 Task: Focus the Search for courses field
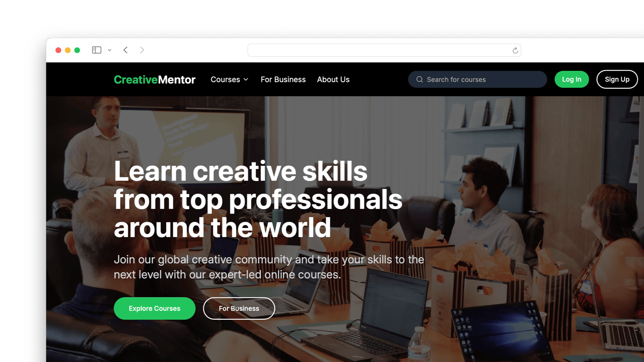[x=477, y=79]
